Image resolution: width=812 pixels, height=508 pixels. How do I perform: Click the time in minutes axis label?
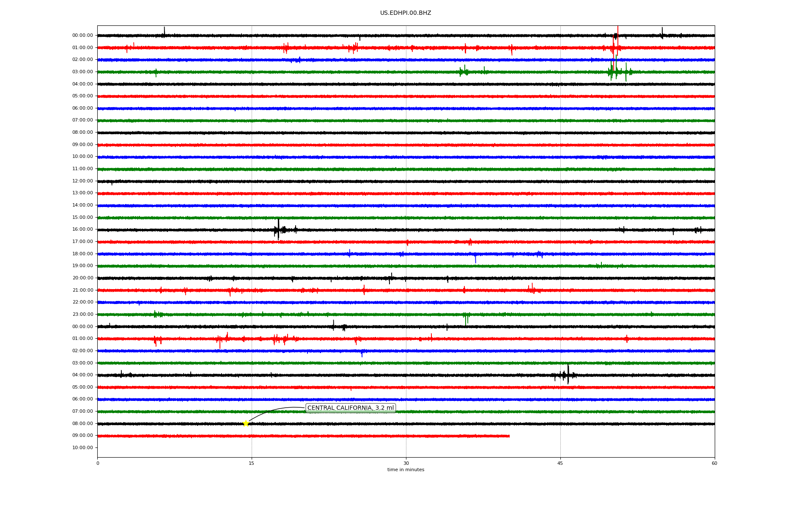[406, 470]
